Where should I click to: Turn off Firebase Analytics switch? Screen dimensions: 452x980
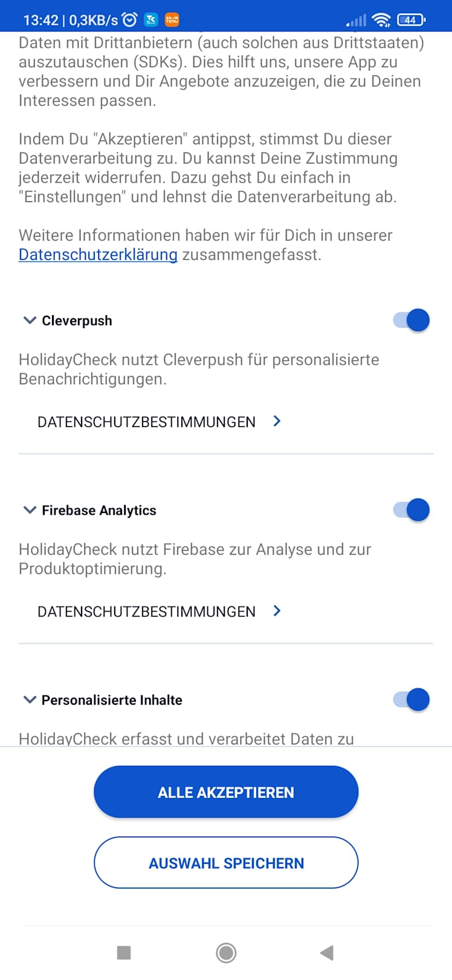coord(412,510)
